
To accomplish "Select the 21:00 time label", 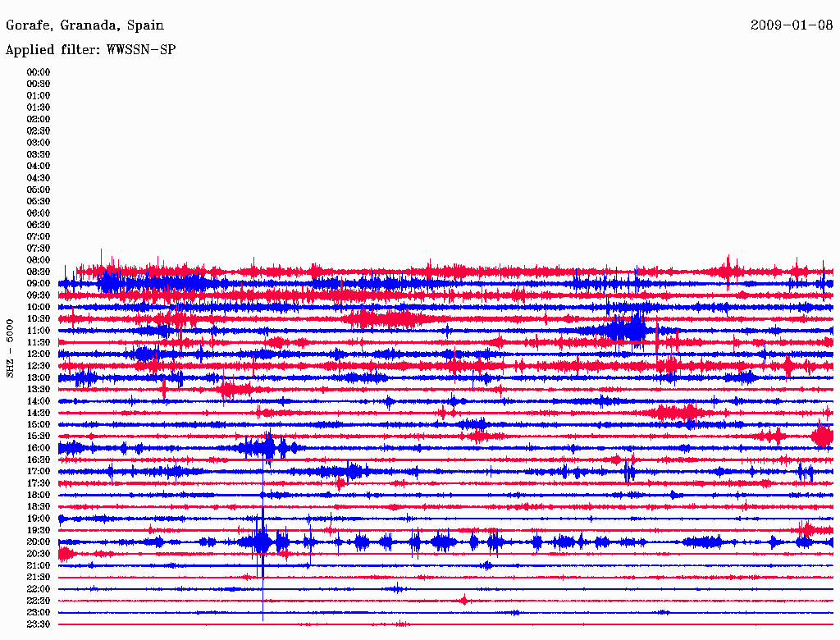I will click(38, 565).
